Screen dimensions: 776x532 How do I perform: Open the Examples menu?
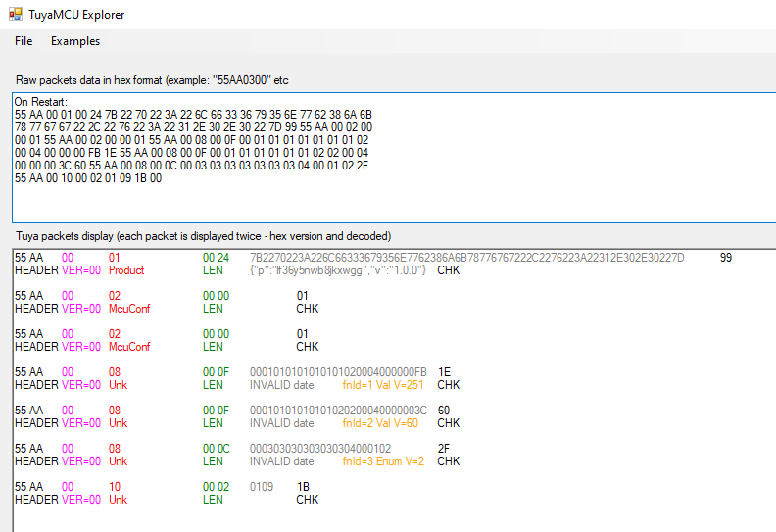75,41
